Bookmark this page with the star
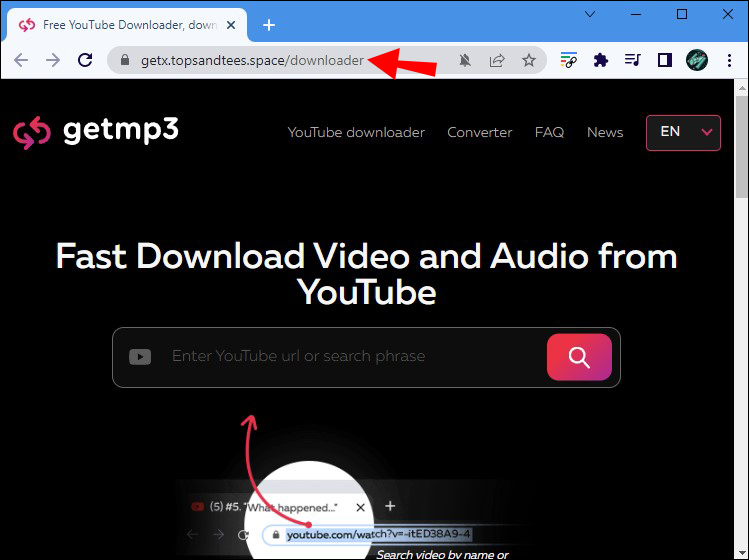The height and width of the screenshot is (560, 749). 529,60
